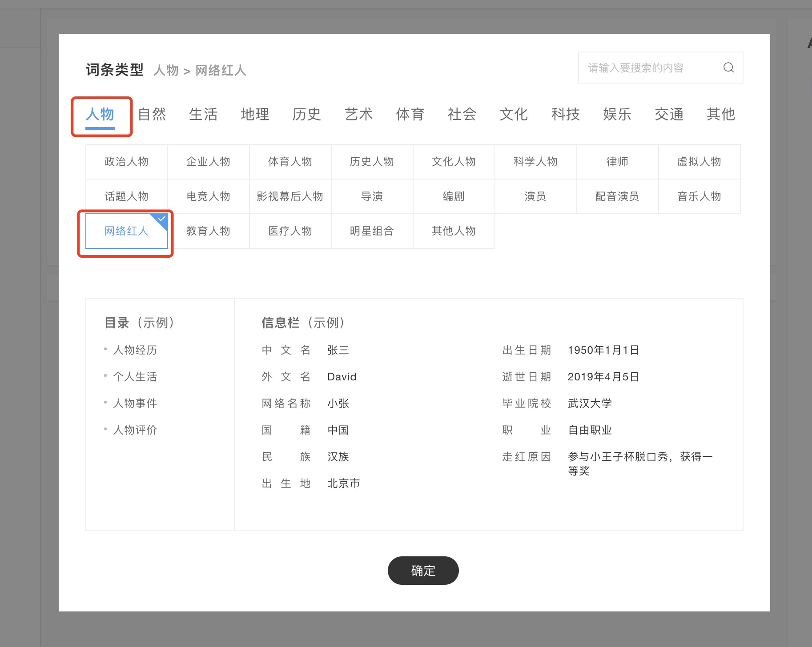Choose the 配音演员 type option
812x647 pixels.
(x=618, y=196)
